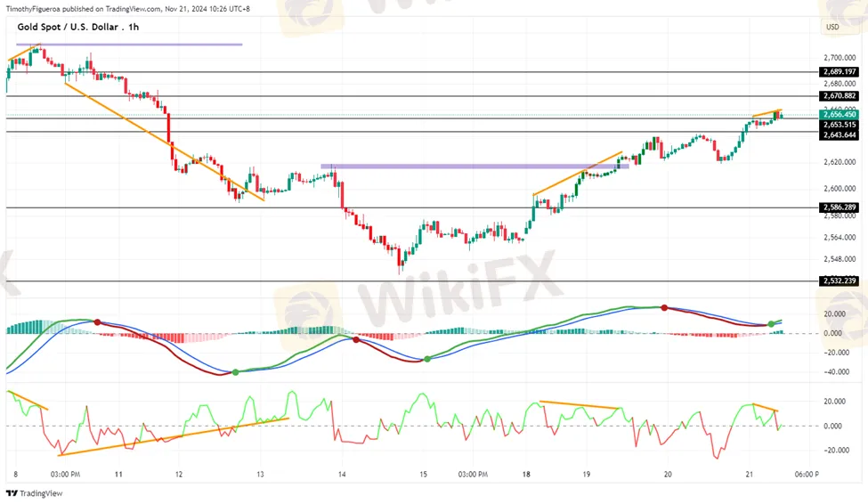Click the red MACD crossover dot near date 20
Viewport: 868px width, 504px height.
coord(664,307)
